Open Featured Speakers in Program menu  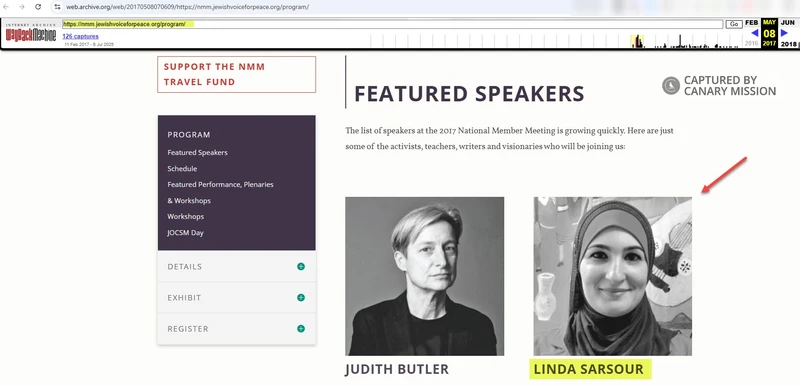[197, 152]
